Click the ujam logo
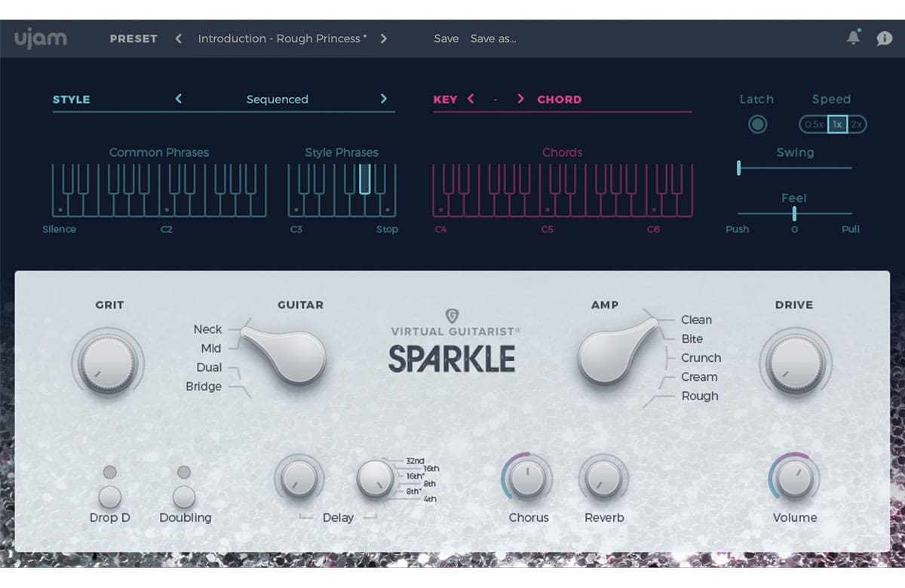Image resolution: width=905 pixels, height=588 pixels. click(x=40, y=38)
